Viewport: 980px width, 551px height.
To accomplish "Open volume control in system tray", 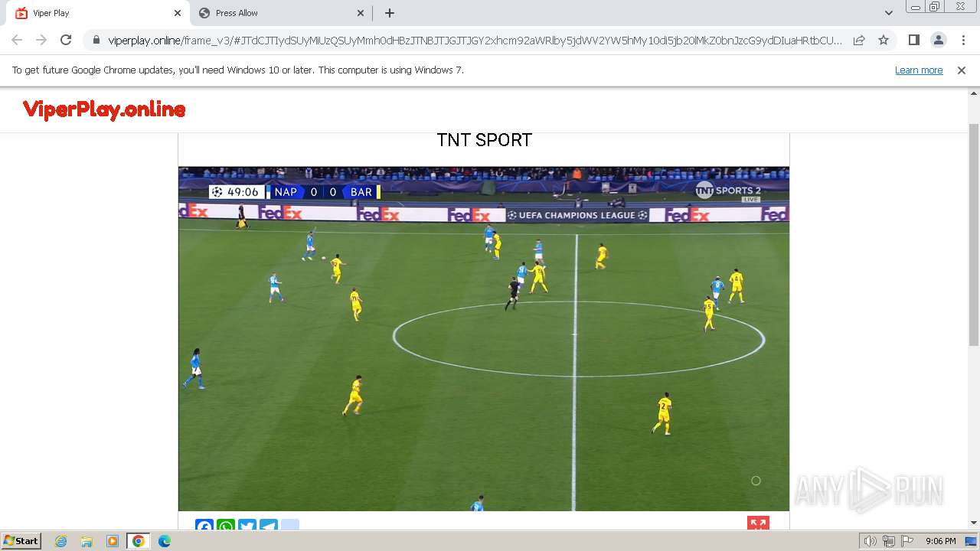I will 870,541.
